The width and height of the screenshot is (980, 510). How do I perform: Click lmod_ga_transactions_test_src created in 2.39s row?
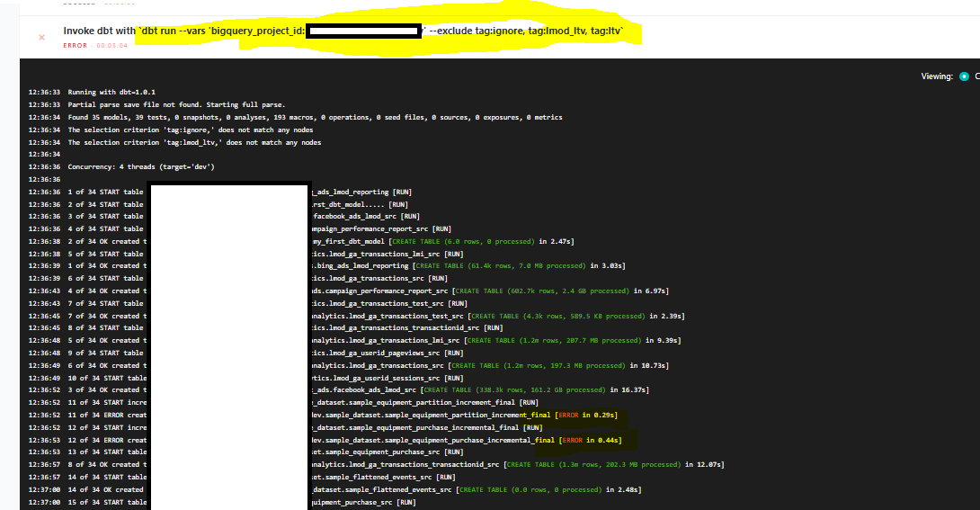tap(356, 316)
